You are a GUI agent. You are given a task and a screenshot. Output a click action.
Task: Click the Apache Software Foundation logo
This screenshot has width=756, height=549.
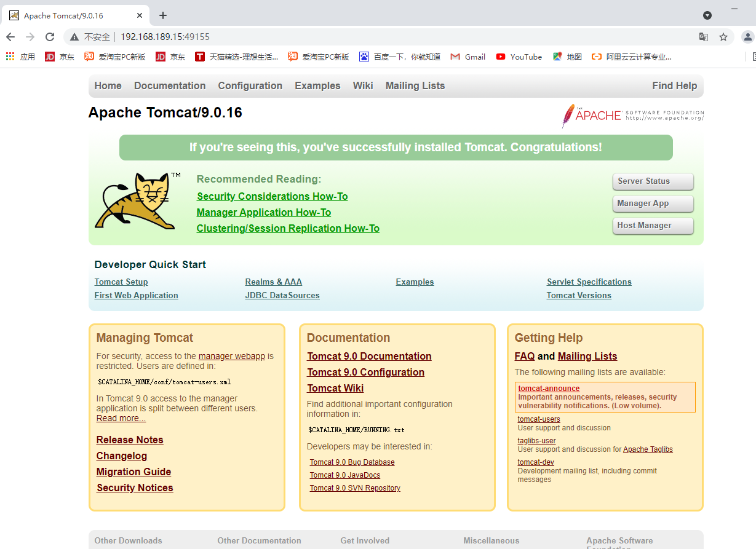click(632, 115)
